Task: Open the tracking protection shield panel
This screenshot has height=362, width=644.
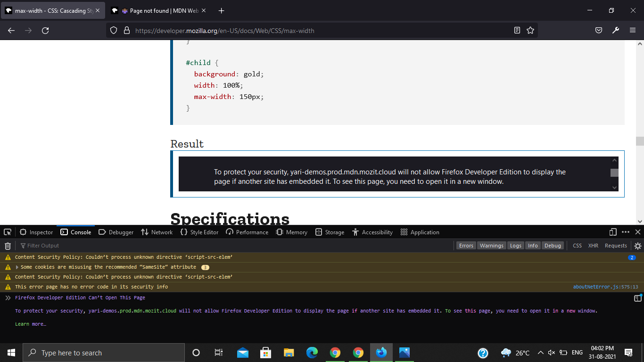Action: 113,30
